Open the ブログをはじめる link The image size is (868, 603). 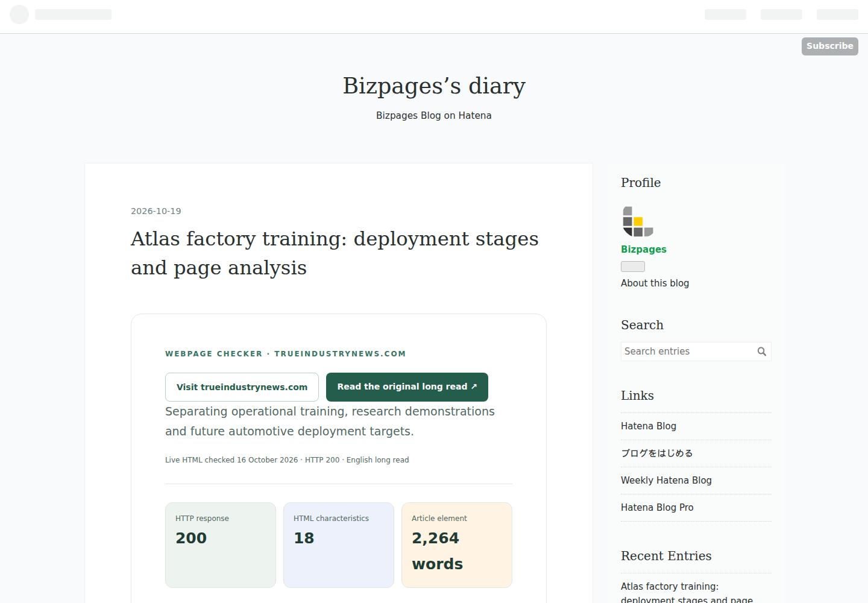(x=657, y=453)
